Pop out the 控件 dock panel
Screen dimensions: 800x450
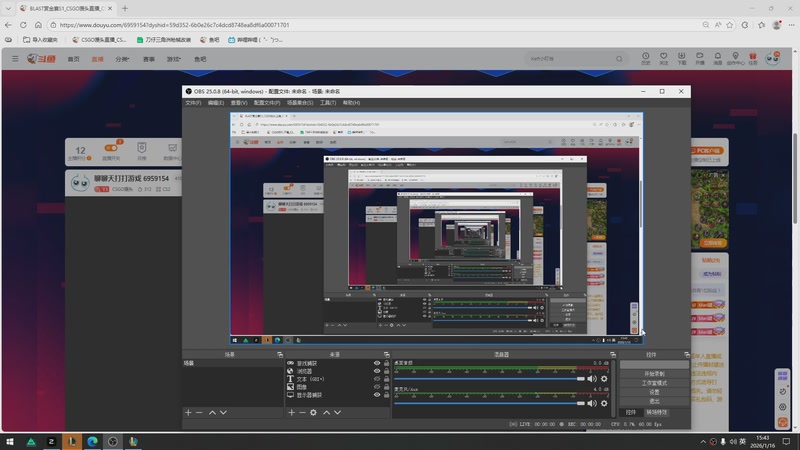click(x=687, y=354)
